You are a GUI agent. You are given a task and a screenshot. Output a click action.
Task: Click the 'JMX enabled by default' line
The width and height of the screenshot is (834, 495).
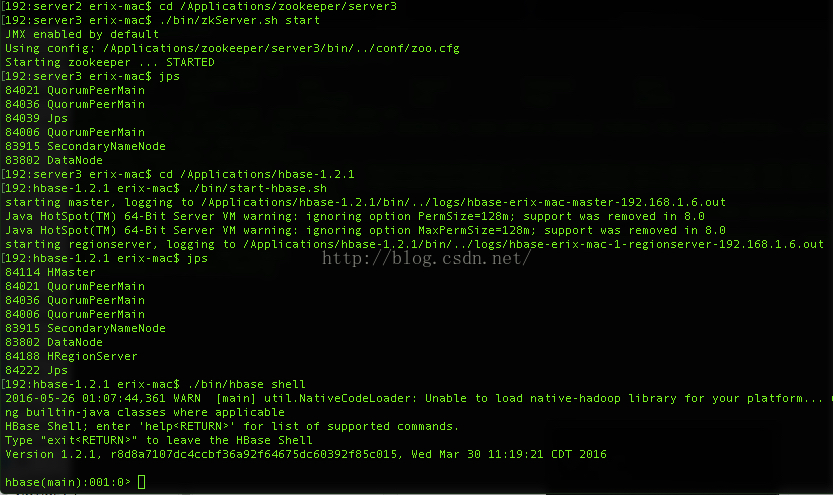82,34
